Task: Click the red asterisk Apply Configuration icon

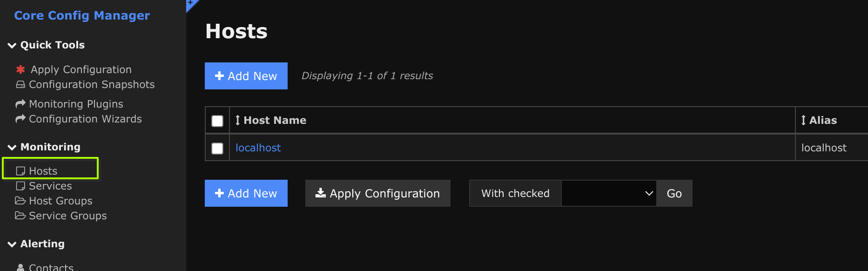Action: [20, 69]
